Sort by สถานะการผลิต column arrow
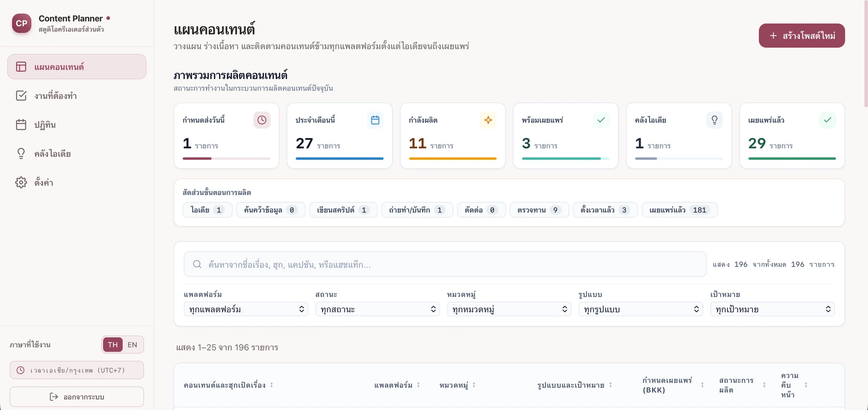This screenshot has height=410, width=868. click(x=764, y=385)
